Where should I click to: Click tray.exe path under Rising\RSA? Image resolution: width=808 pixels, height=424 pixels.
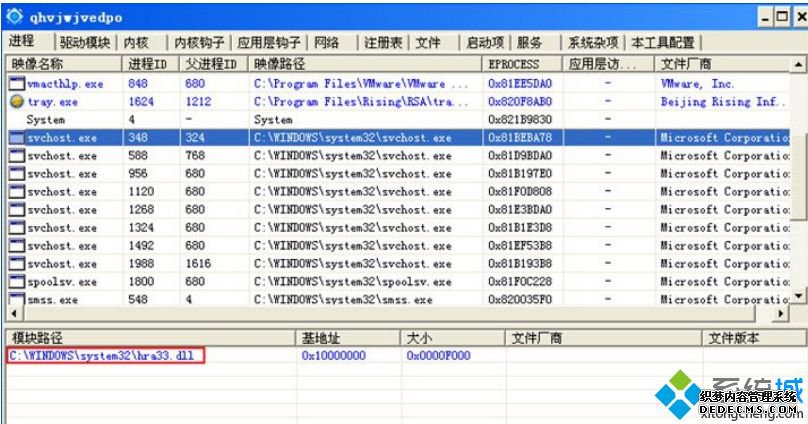361,101
